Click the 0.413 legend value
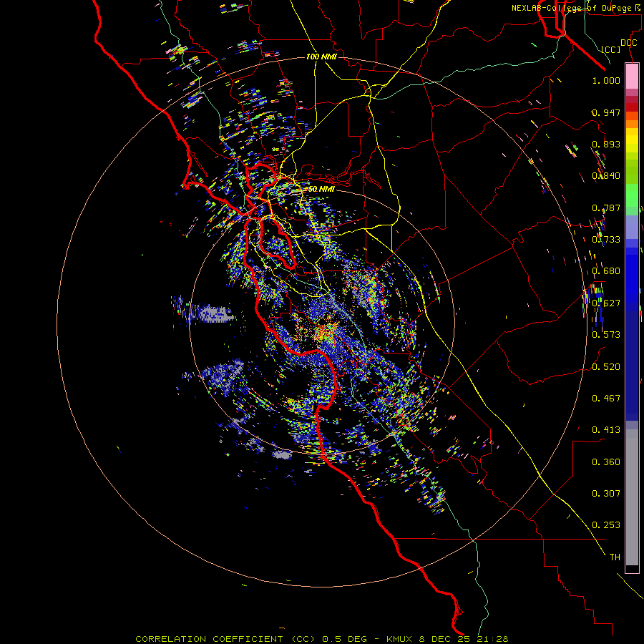This screenshot has height=644, width=644. point(606,430)
